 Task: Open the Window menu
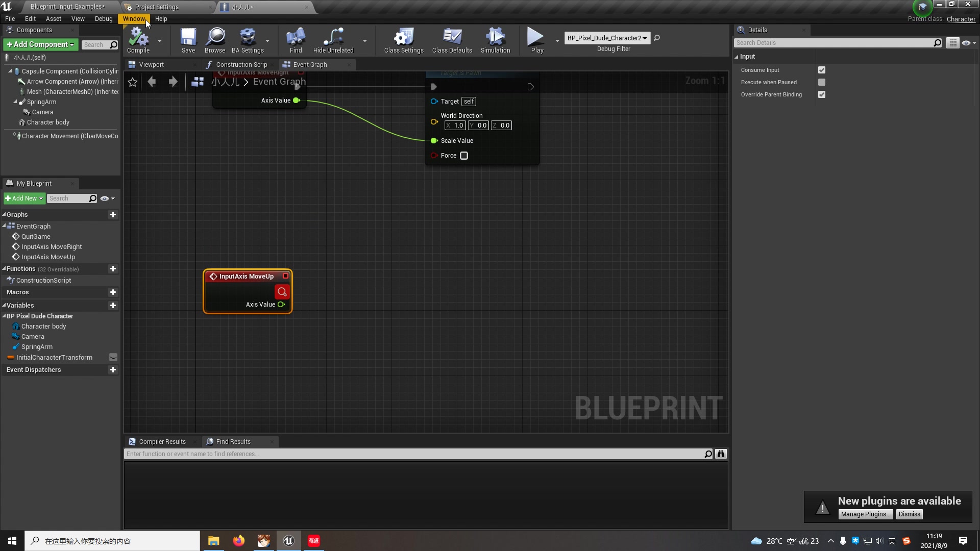click(134, 18)
